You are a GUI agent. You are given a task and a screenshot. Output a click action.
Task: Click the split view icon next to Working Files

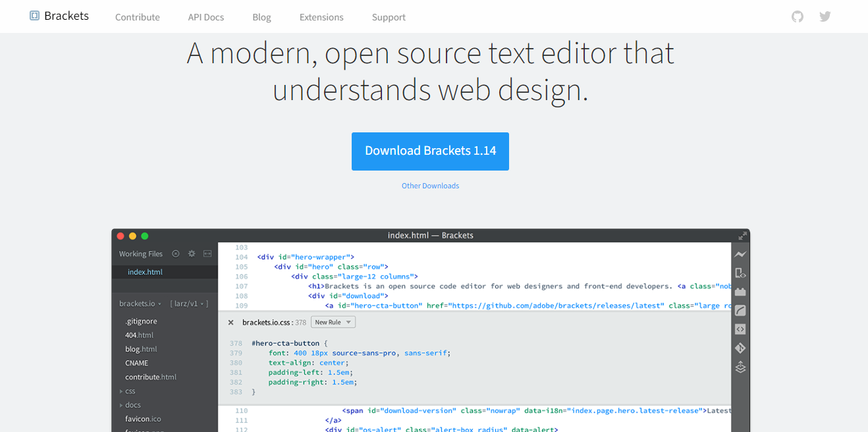[x=207, y=254]
